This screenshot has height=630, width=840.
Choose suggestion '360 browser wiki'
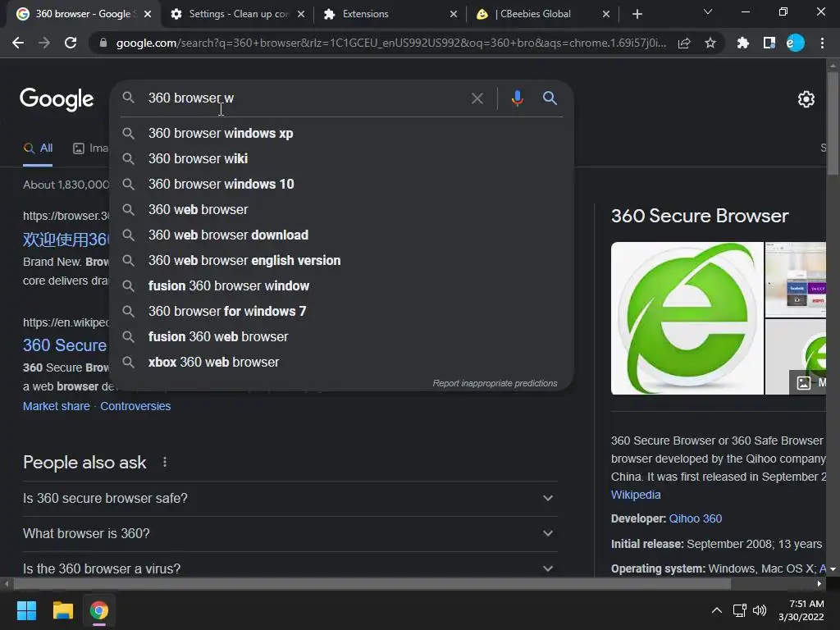(342, 158)
